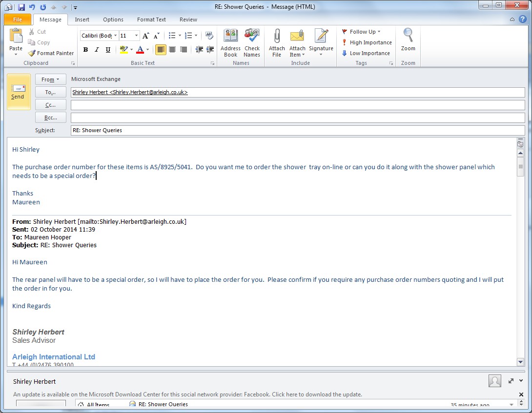Open Outlook help question mark
532x413 pixels.
[523, 20]
